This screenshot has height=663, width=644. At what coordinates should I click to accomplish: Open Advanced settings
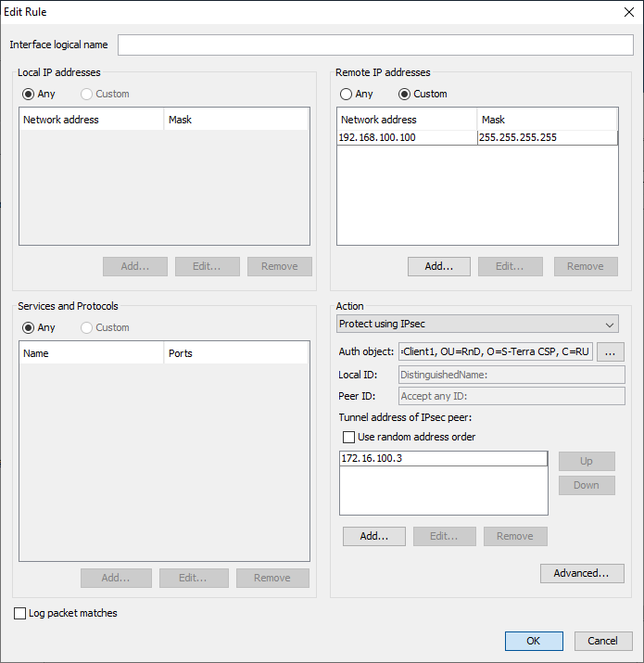(582, 573)
